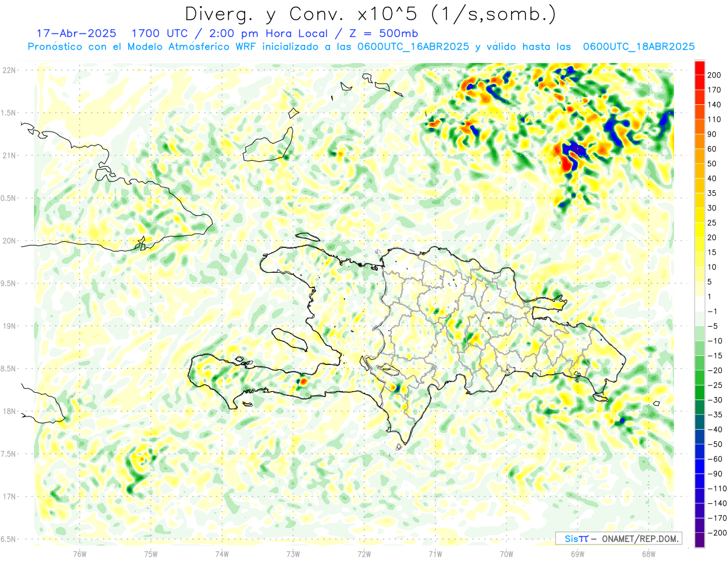Click the '9.5N' axis label
This screenshot has height=562, width=728.
point(8,283)
